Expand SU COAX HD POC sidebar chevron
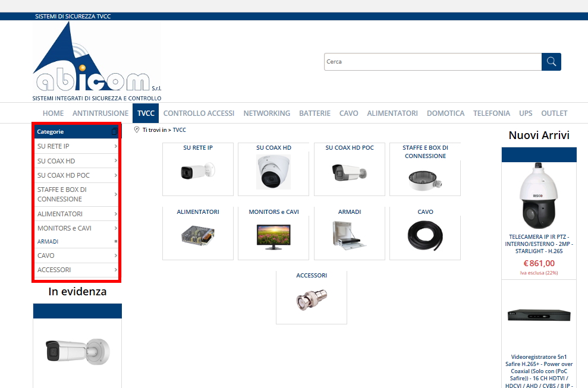This screenshot has width=588, height=388. coord(115,175)
